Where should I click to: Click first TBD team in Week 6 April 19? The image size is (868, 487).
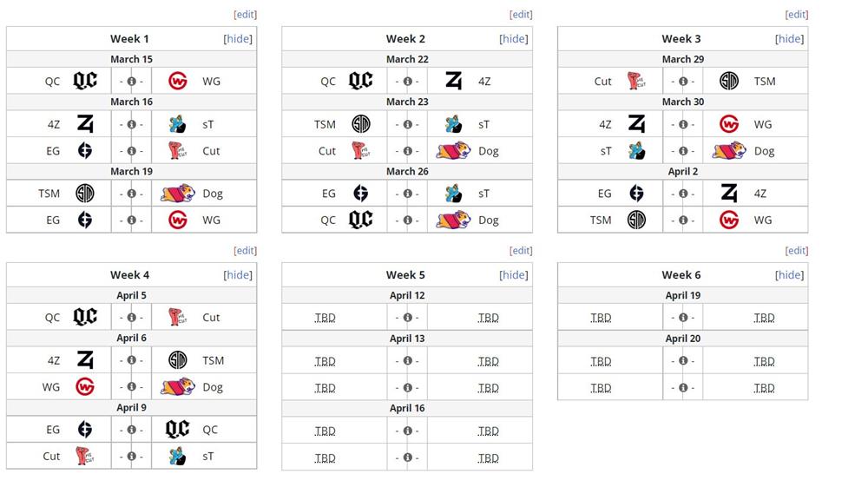pyautogui.click(x=601, y=318)
